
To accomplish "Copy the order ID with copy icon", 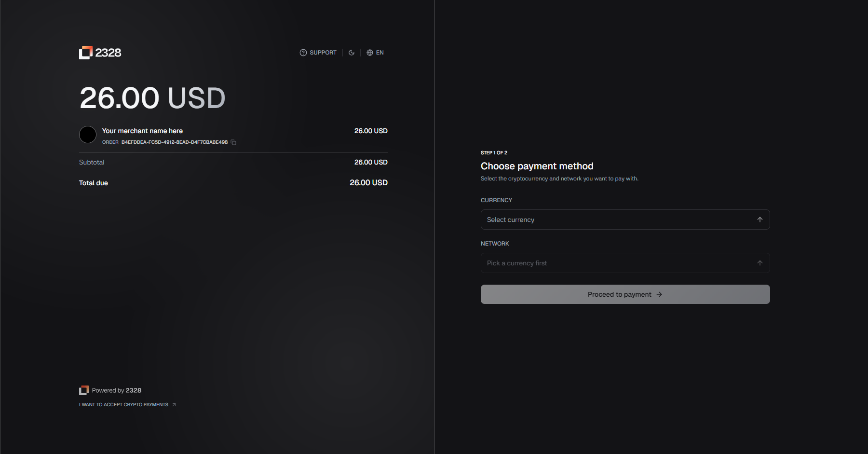I will point(233,142).
